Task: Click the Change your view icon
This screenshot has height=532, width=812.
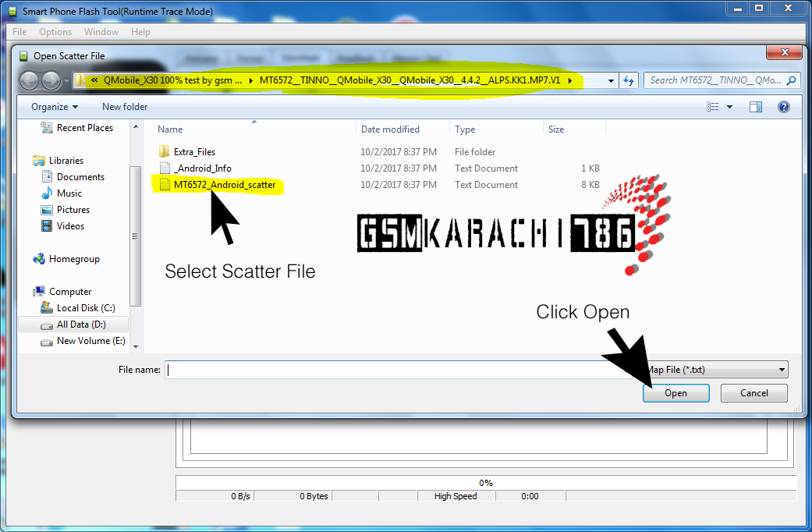Action: (713, 107)
